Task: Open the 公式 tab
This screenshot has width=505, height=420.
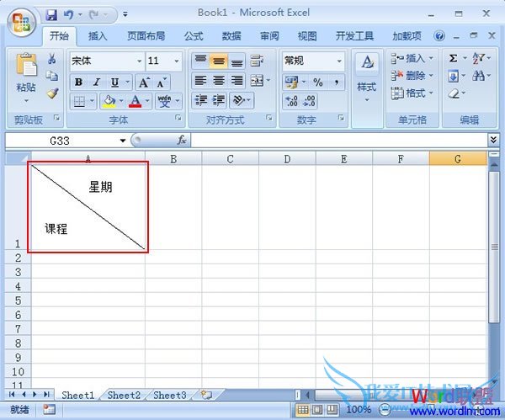Action: [194, 36]
